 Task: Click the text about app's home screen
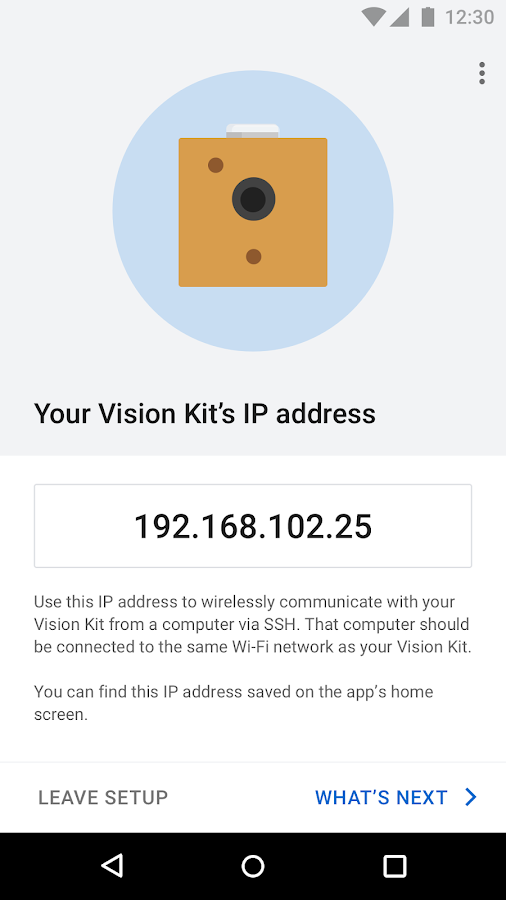click(x=233, y=703)
